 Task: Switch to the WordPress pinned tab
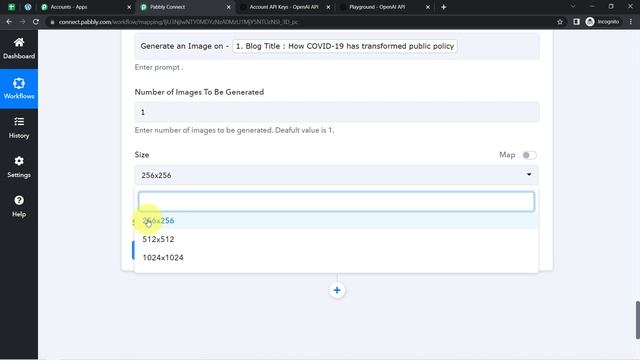pyautogui.click(x=28, y=7)
